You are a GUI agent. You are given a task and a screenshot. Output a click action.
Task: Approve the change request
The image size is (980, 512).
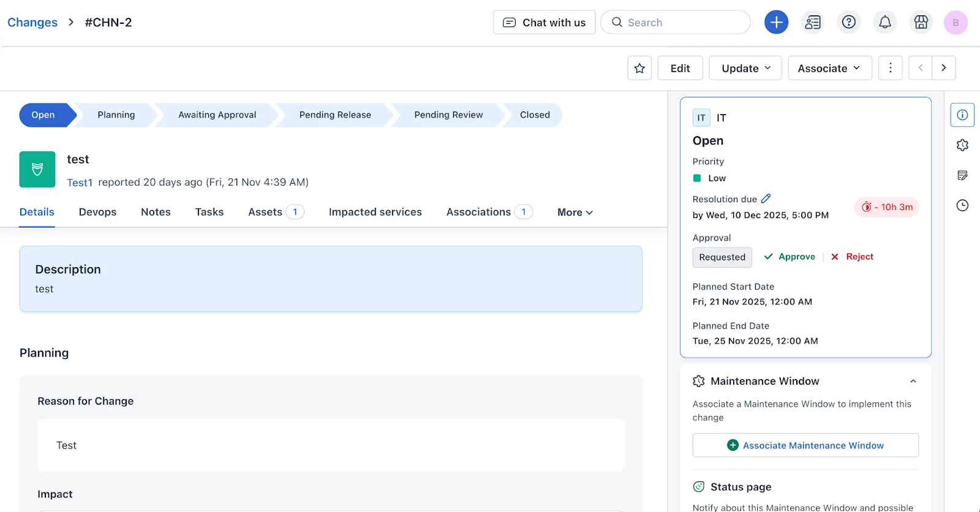tap(790, 257)
